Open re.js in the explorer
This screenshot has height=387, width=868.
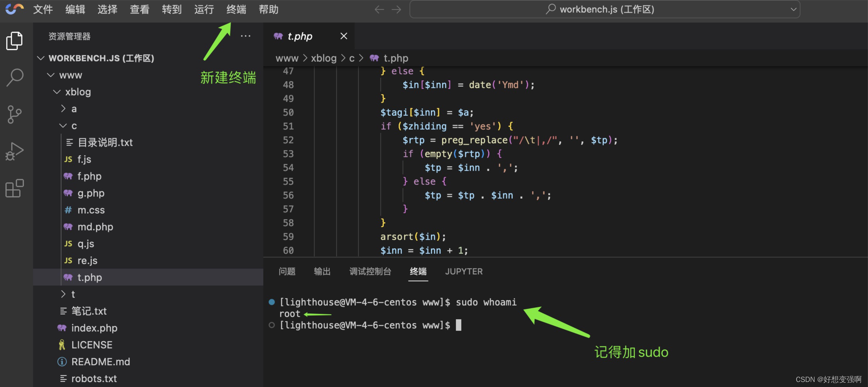tap(148, 261)
